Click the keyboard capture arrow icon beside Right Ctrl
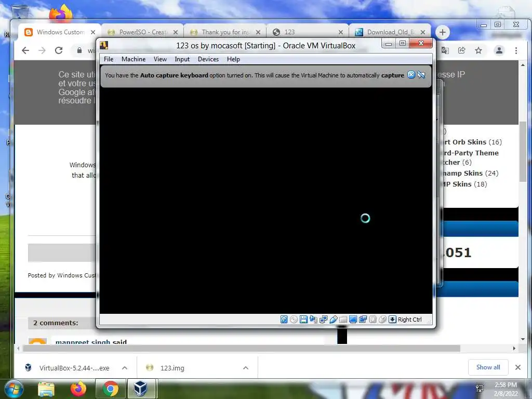The width and height of the screenshot is (532, 399). (x=392, y=320)
